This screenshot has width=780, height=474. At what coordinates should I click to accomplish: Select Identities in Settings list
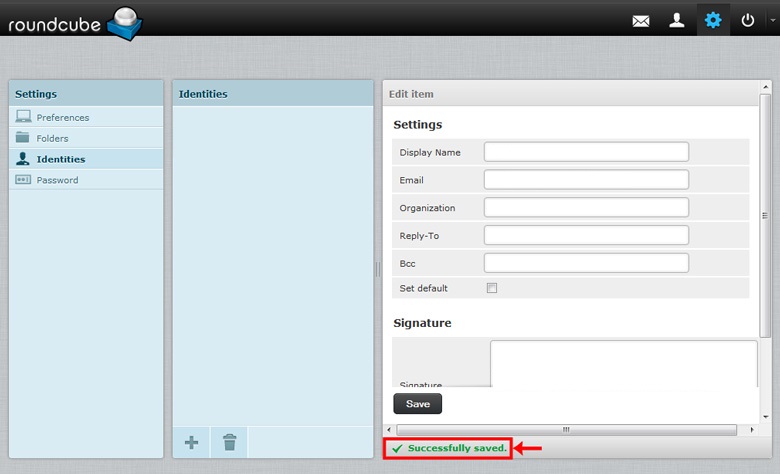pos(60,159)
